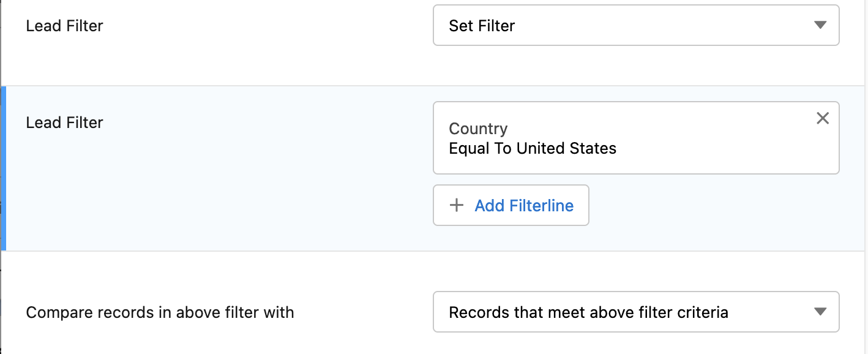
Task: Click the Records that meet above filter criteria text
Action: coord(588,312)
